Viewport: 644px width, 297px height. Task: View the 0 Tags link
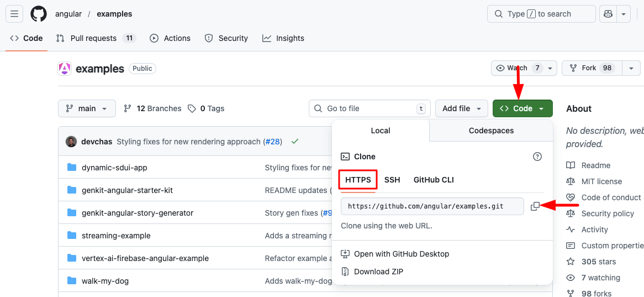point(206,108)
